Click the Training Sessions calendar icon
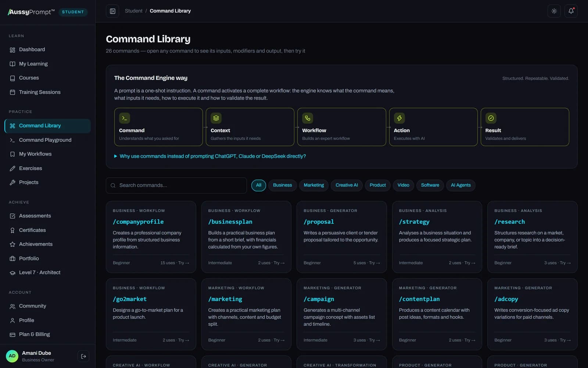The width and height of the screenshot is (588, 368). pos(12,92)
